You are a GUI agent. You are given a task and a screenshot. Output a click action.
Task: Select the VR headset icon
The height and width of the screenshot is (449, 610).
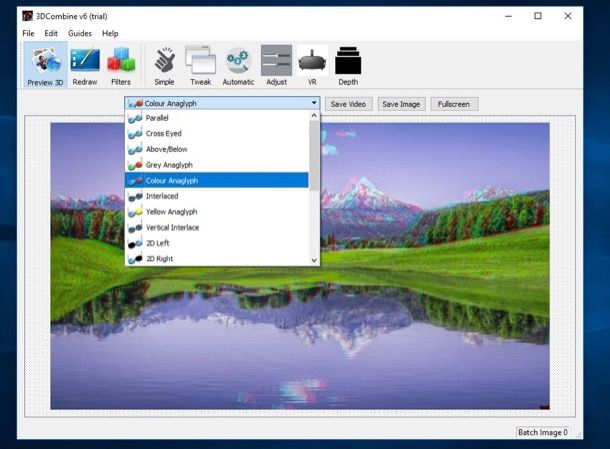[312, 60]
